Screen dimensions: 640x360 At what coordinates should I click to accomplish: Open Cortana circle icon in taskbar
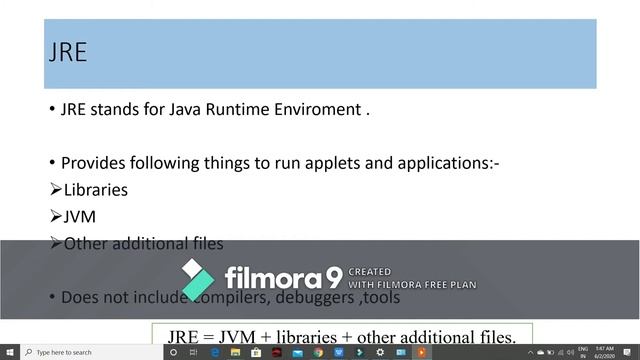point(173,352)
